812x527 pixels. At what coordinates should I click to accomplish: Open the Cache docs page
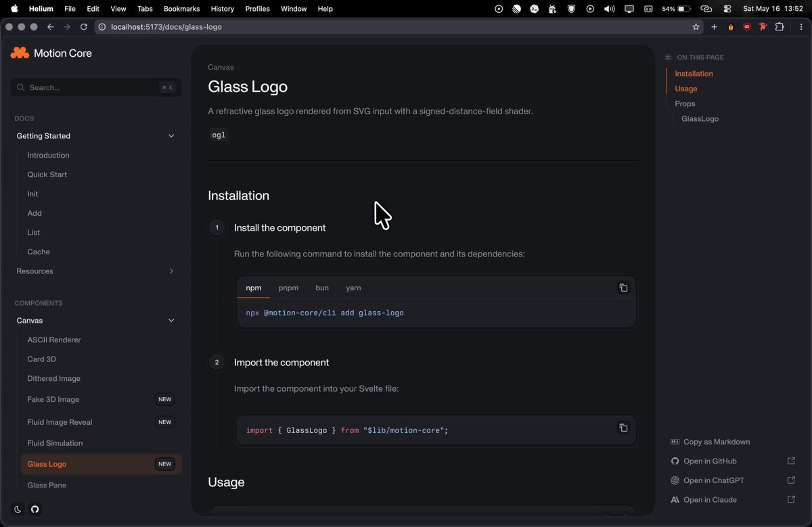click(x=39, y=252)
